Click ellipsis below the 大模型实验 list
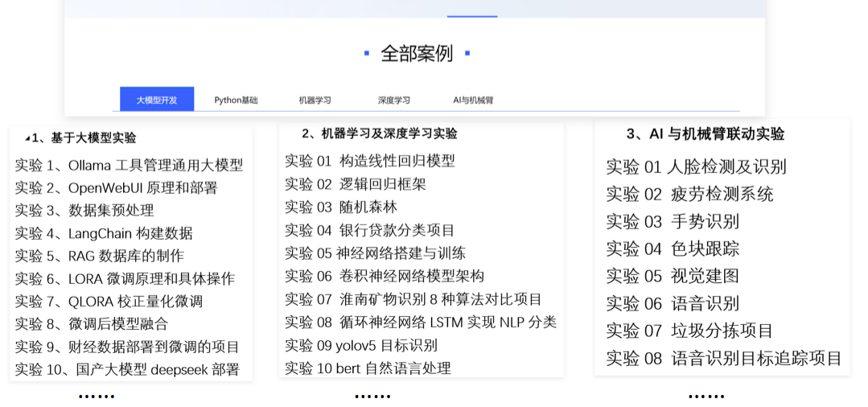868x407 pixels. (x=97, y=396)
